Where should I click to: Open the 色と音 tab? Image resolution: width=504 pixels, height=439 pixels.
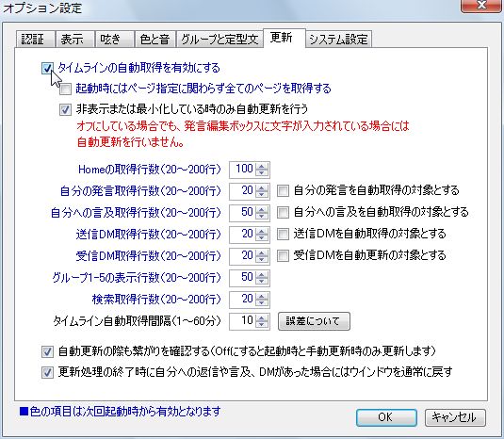pos(154,40)
